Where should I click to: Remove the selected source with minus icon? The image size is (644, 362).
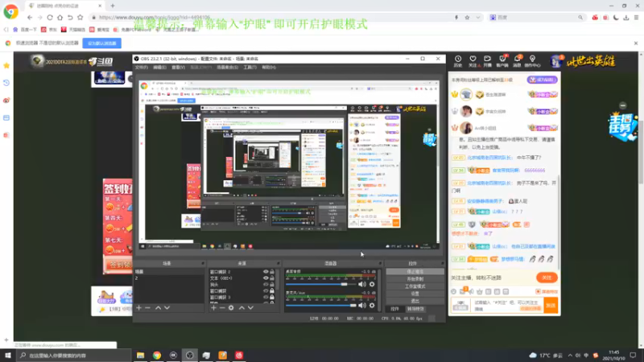pyautogui.click(x=222, y=308)
